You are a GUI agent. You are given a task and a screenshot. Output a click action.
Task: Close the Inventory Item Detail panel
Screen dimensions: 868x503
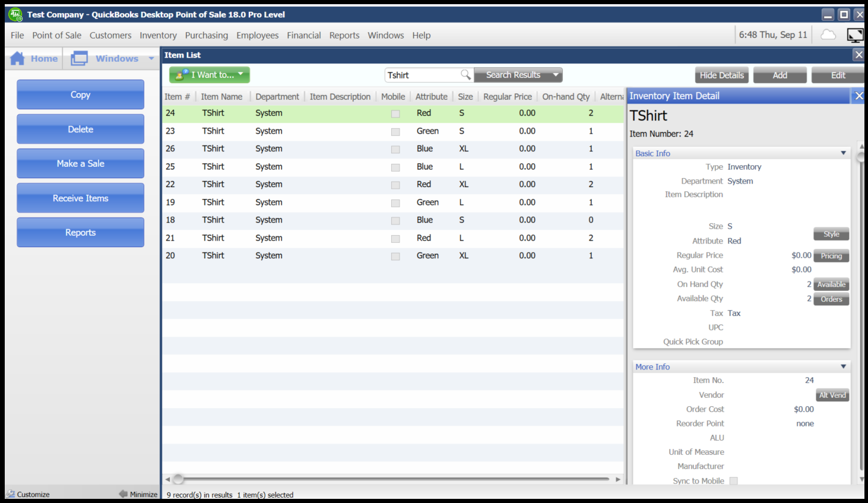pos(859,96)
